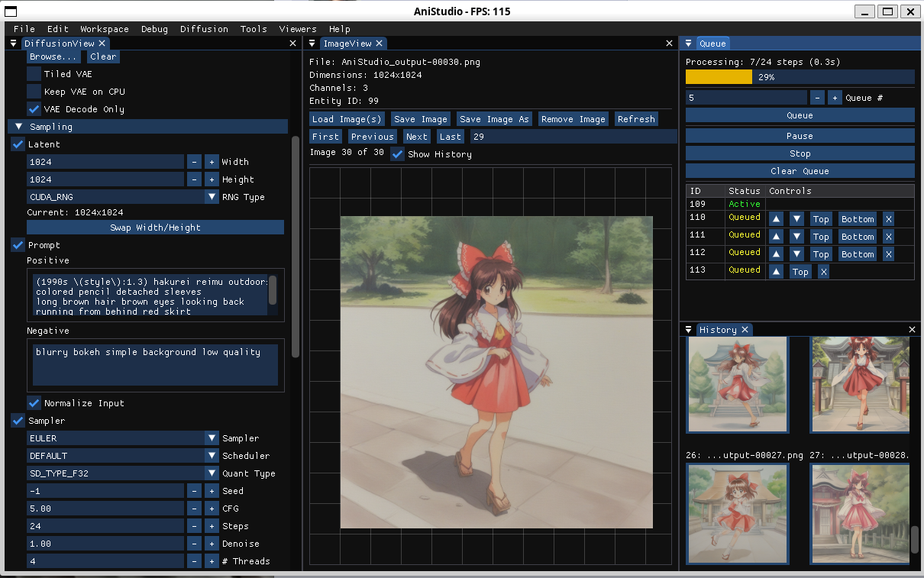Move queue item 112 down
The image size is (924, 578).
(796, 254)
